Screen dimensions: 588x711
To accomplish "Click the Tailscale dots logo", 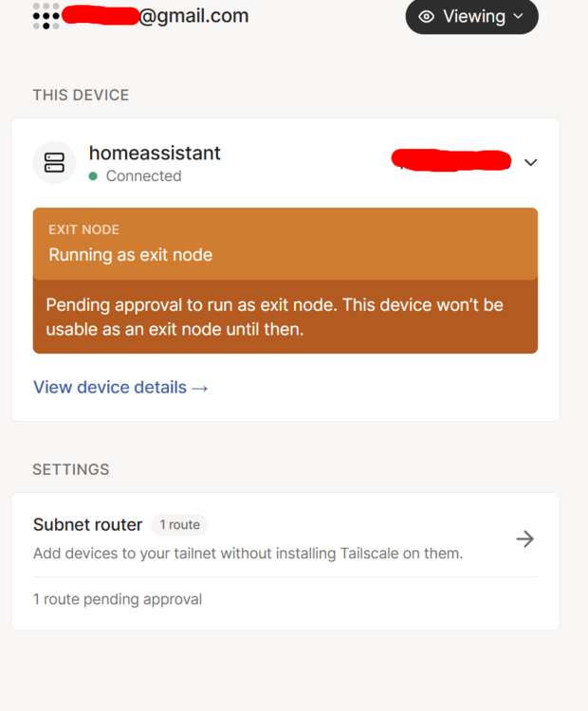I will (46, 16).
